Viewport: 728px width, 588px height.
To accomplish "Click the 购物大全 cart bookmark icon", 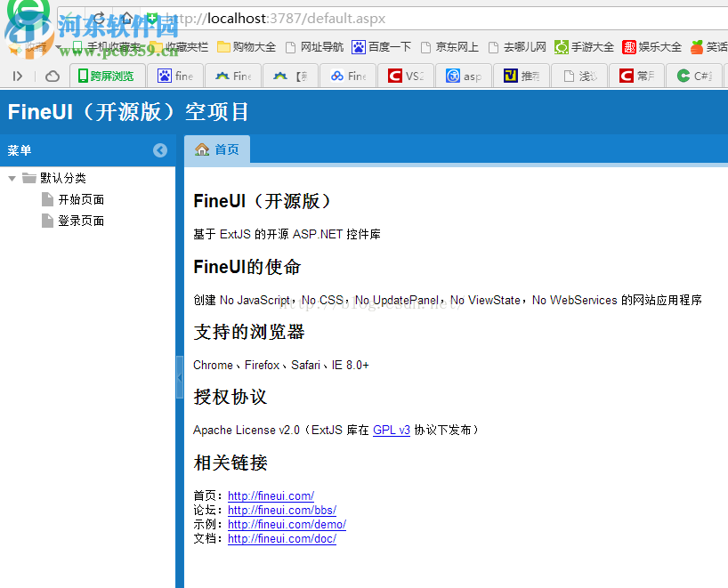I will point(224,47).
